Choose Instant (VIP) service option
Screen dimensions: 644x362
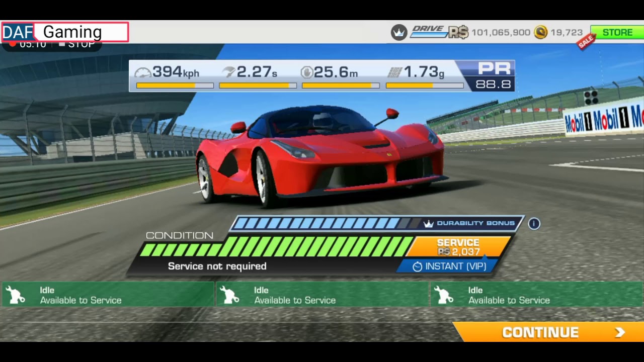tap(448, 266)
